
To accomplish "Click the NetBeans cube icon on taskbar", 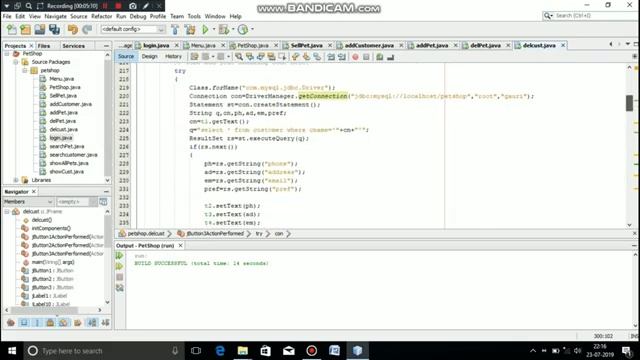I will 357,351.
